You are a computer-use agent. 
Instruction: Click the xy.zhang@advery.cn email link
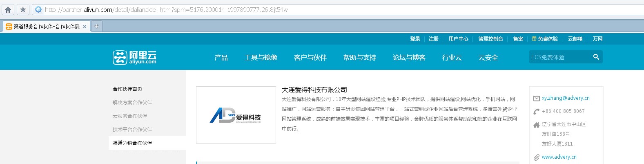click(565, 98)
